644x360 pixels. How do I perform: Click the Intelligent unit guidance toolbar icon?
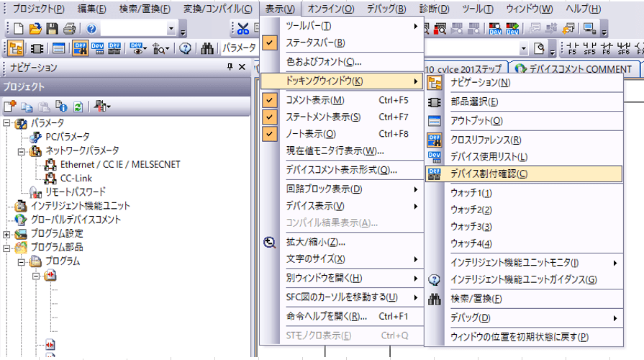pos(185,48)
